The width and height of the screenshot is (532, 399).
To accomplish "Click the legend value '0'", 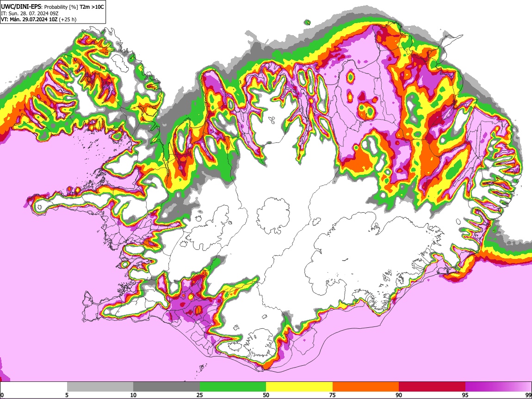I will pyautogui.click(x=2, y=395).
